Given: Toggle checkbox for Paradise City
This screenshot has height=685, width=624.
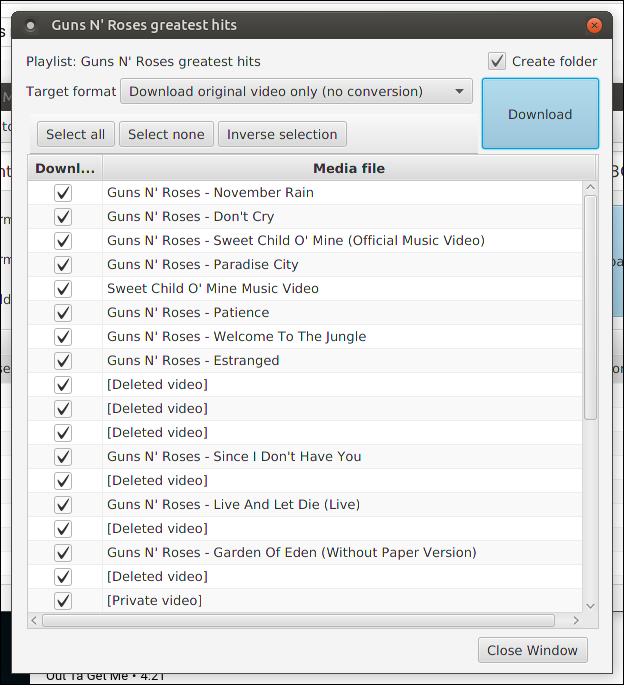Looking at the screenshot, I should [63, 264].
